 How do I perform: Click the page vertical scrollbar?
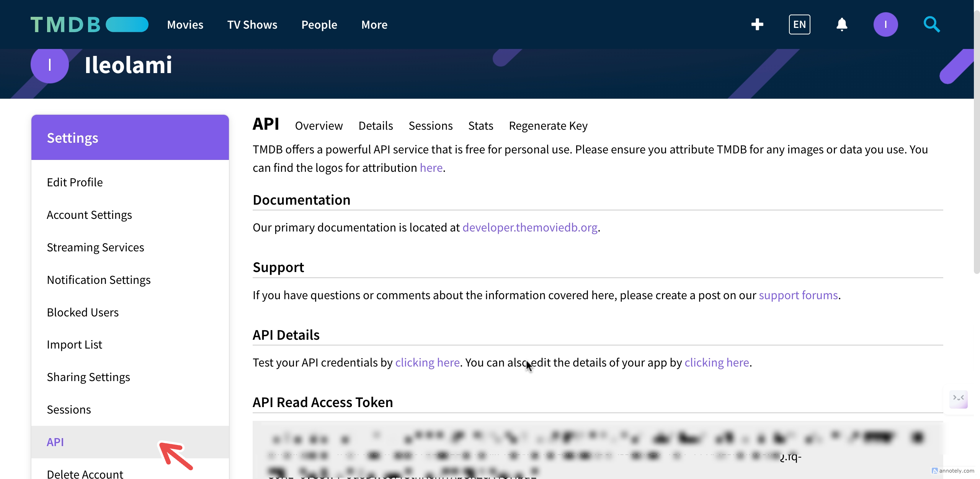click(x=977, y=142)
